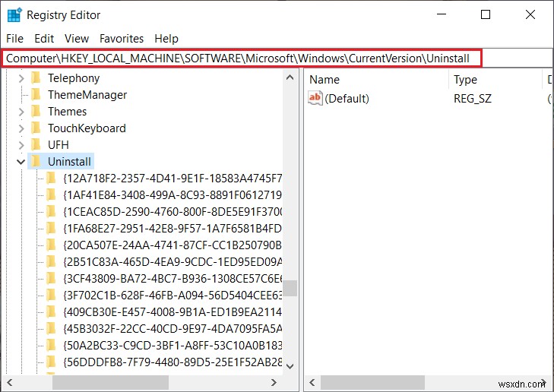The width and height of the screenshot is (554, 392).
Task: Select the ThemeManager tree label
Action: [x=87, y=95]
